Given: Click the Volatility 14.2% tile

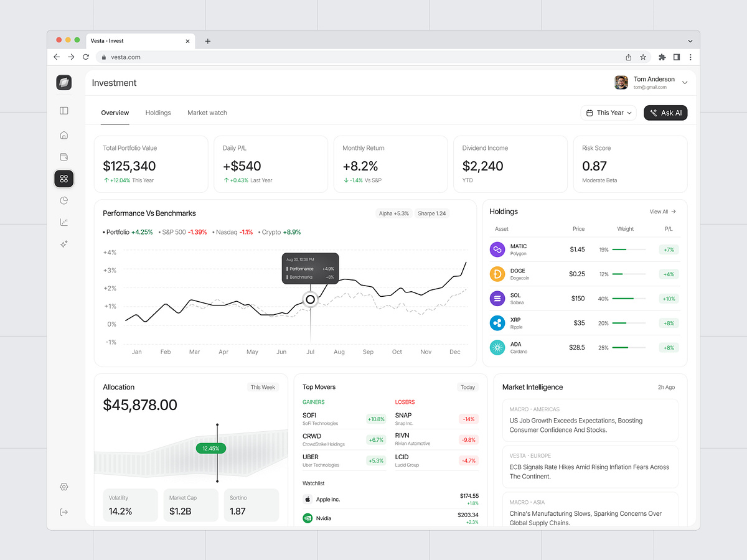Looking at the screenshot, I should 130,505.
